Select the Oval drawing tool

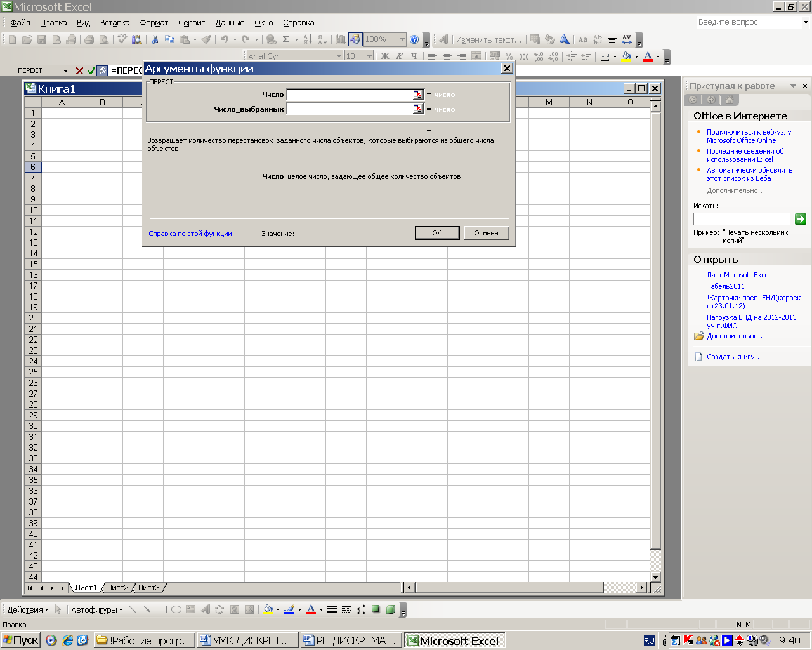coord(176,609)
